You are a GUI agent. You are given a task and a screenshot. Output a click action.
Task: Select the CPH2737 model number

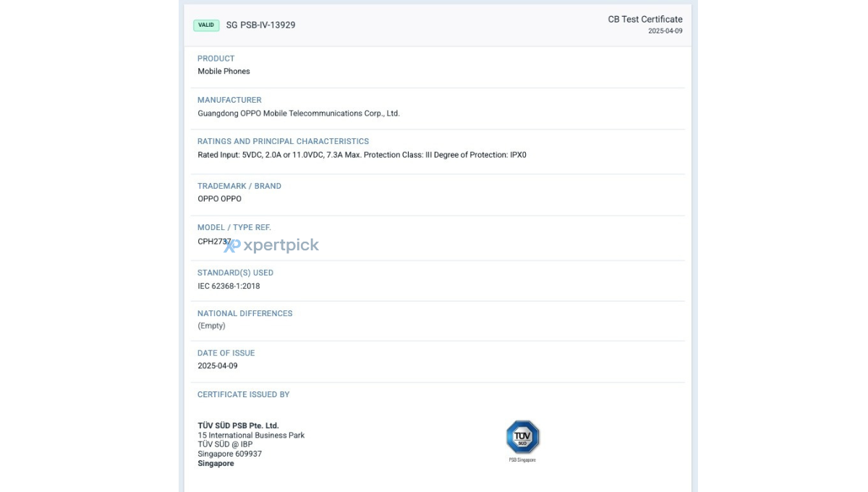pos(215,242)
